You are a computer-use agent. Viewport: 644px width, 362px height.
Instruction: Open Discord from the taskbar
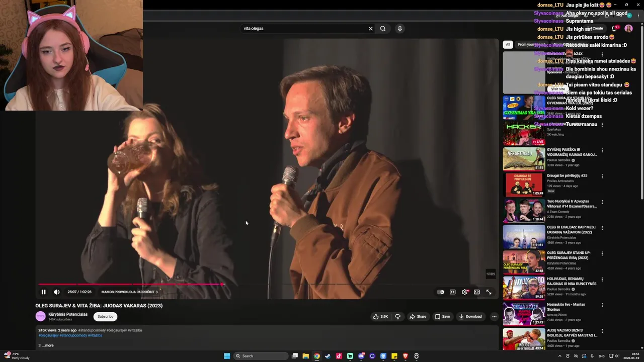point(361,356)
